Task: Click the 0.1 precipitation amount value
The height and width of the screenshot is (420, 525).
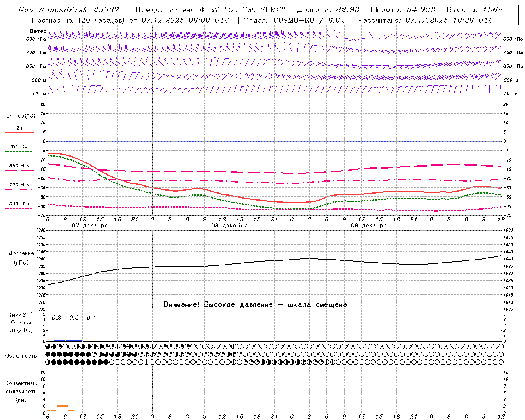Action: click(x=91, y=317)
